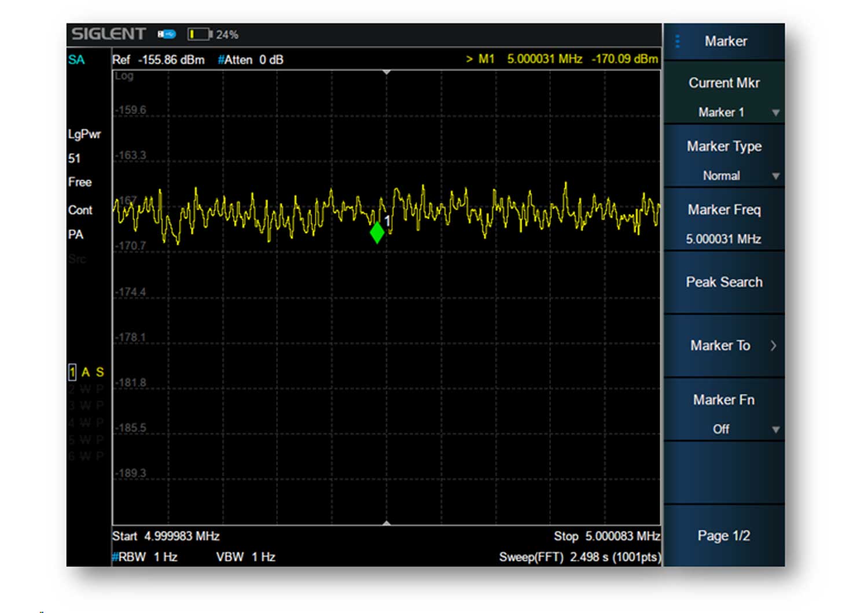Open the Current Mkr Marker 1 dropdown
This screenshot has height=613, width=868.
(x=724, y=97)
